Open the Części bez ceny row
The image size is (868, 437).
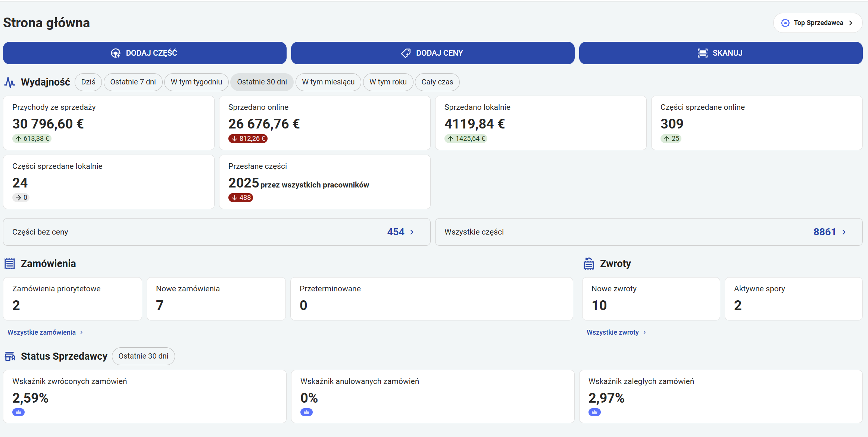coord(217,232)
